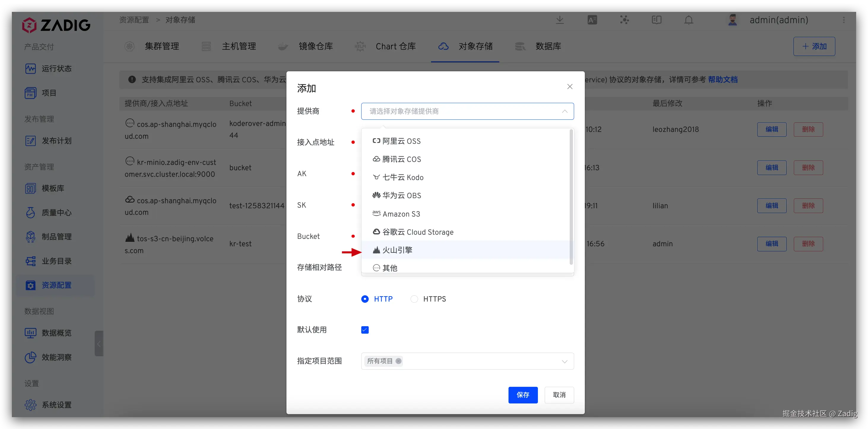Select the HTTPS protocol radio button
This screenshot has width=868, height=429.
414,299
